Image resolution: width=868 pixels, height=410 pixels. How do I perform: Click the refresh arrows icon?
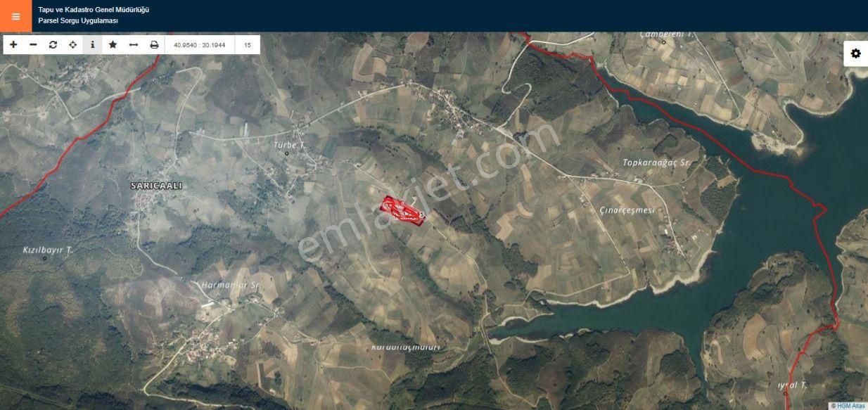click(53, 44)
